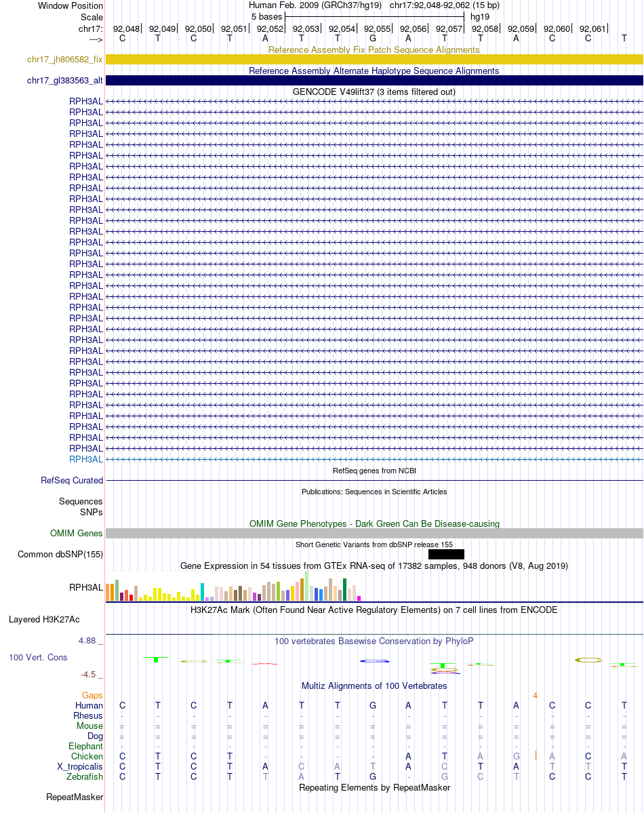
Task: Click the ---> strand direction label
Action: pyautogui.click(x=96, y=39)
